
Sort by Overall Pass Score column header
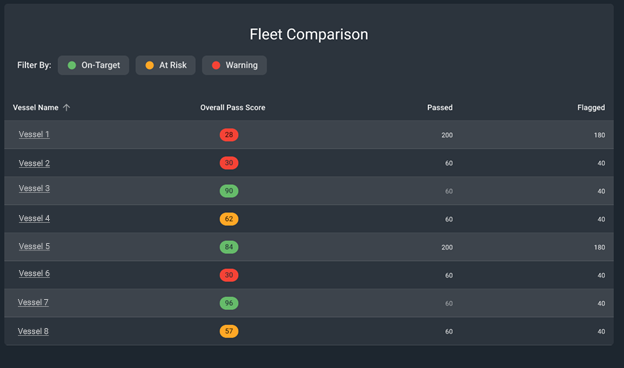pyautogui.click(x=232, y=107)
